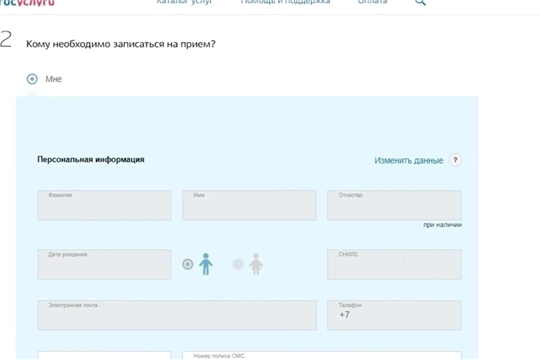
Task: Click the "СНИЛС" input field
Action: pyautogui.click(x=394, y=264)
